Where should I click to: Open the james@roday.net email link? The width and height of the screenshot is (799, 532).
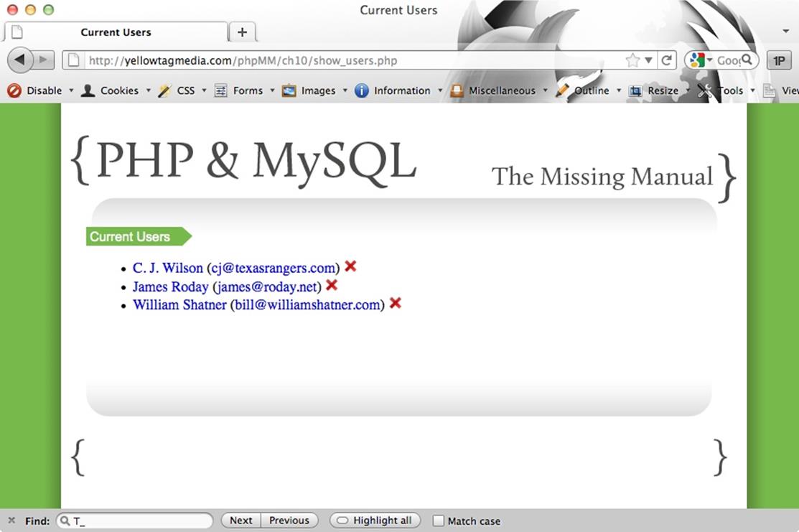(x=267, y=287)
